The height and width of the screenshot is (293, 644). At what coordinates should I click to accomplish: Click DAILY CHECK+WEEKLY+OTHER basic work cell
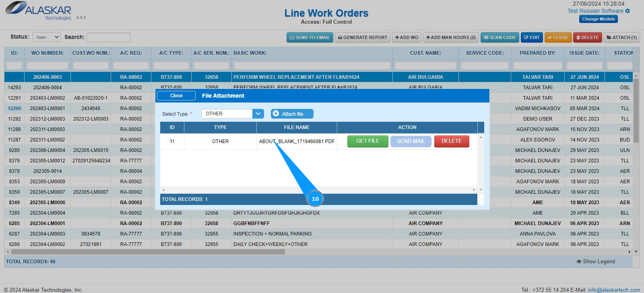click(312, 244)
